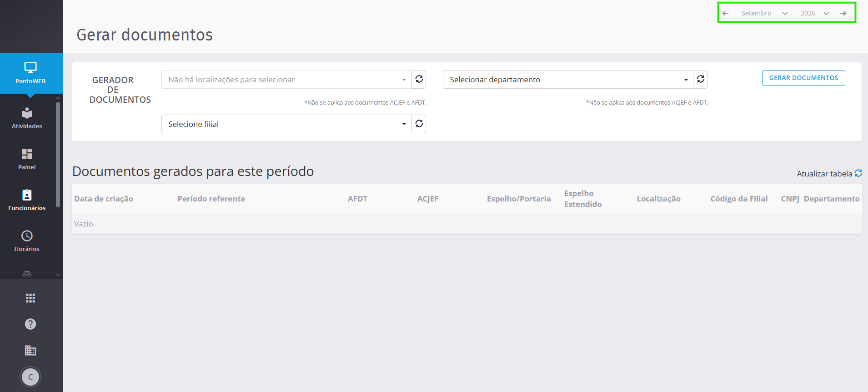The image size is (868, 392).
Task: Open the Painel dashboard
Action: pos(27,159)
